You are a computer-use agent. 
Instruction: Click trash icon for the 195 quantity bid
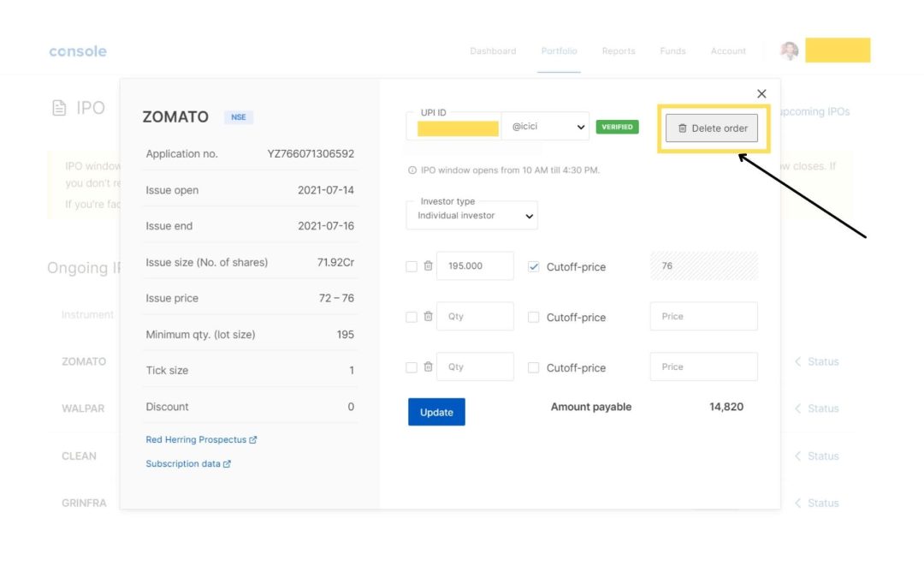[x=429, y=266]
